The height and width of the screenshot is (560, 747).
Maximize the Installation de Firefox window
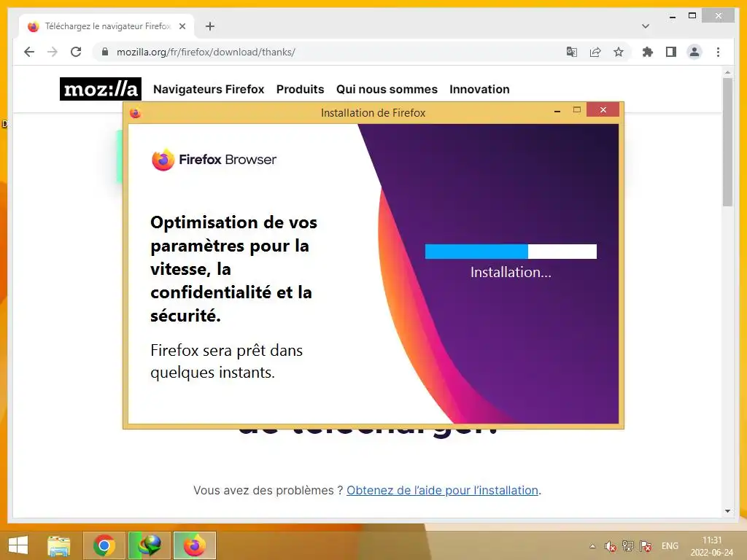tap(577, 110)
